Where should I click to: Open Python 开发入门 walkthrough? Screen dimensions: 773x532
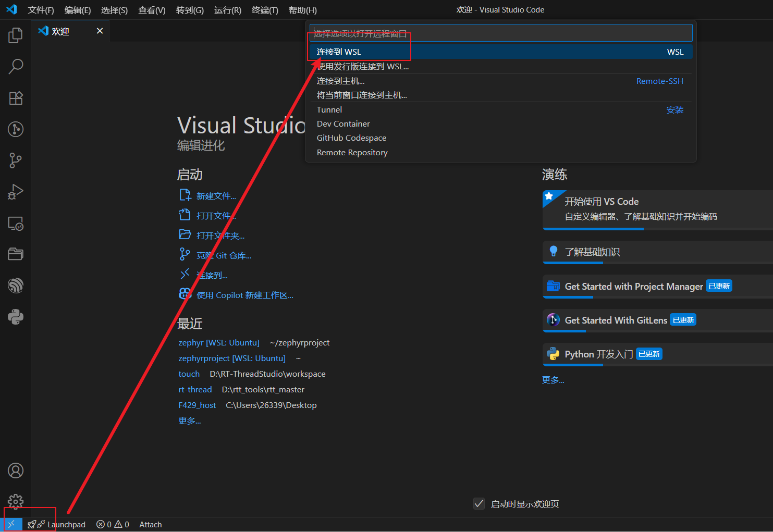pyautogui.click(x=658, y=354)
